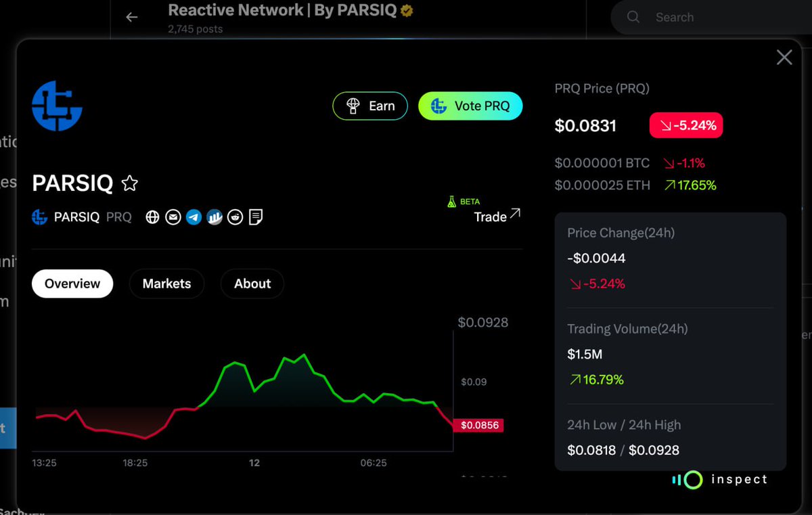The width and height of the screenshot is (812, 515).
Task: Click the inspect logo
Action: [x=720, y=480]
